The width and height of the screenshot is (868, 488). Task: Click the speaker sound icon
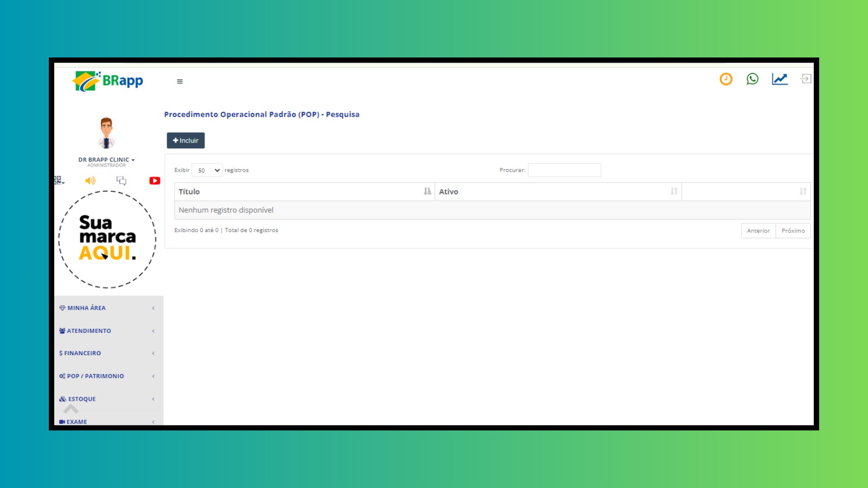[90, 181]
